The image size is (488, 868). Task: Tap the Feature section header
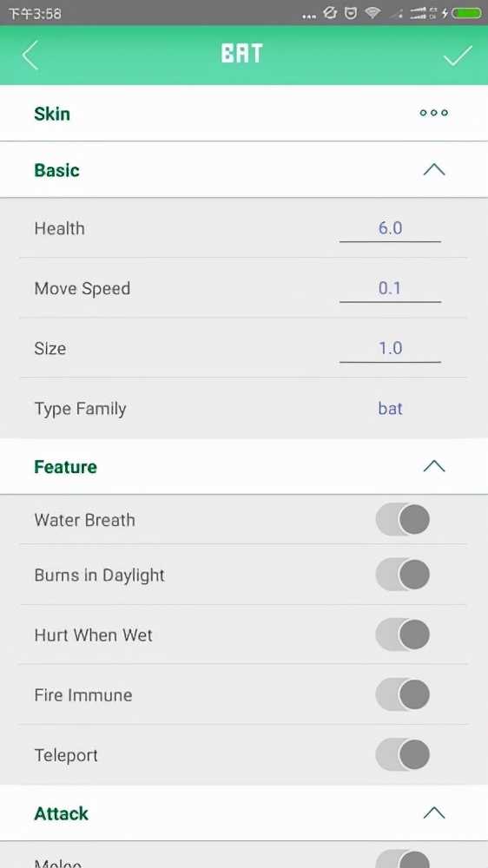[244, 467]
